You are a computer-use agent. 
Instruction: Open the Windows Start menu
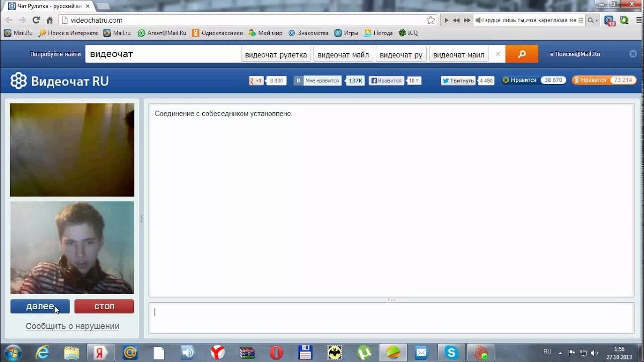click(x=13, y=352)
